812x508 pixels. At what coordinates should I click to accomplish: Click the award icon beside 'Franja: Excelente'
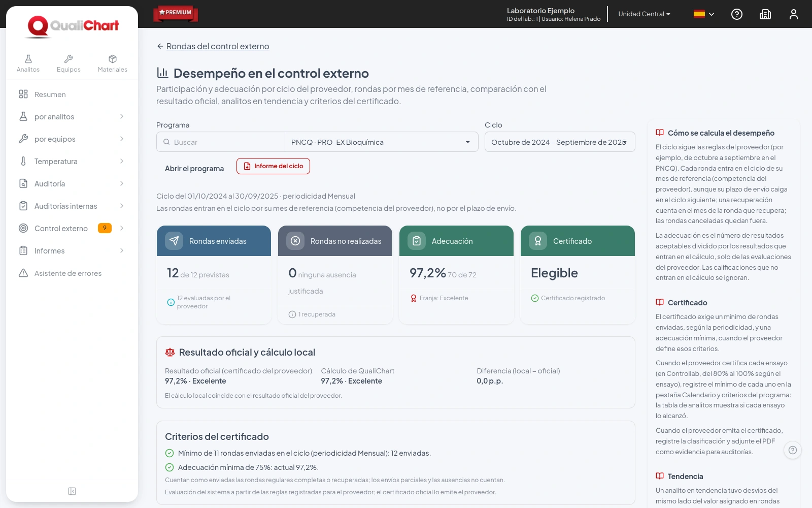point(414,298)
